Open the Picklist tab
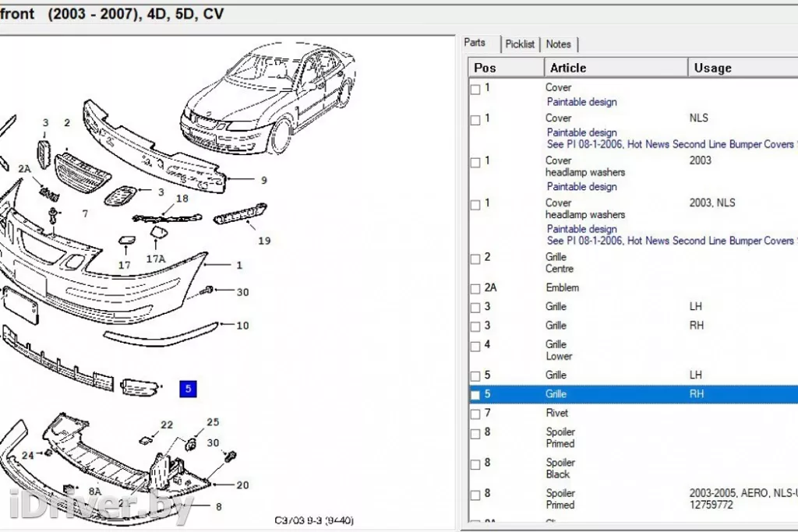Image resolution: width=798 pixels, height=532 pixels. pyautogui.click(x=520, y=44)
